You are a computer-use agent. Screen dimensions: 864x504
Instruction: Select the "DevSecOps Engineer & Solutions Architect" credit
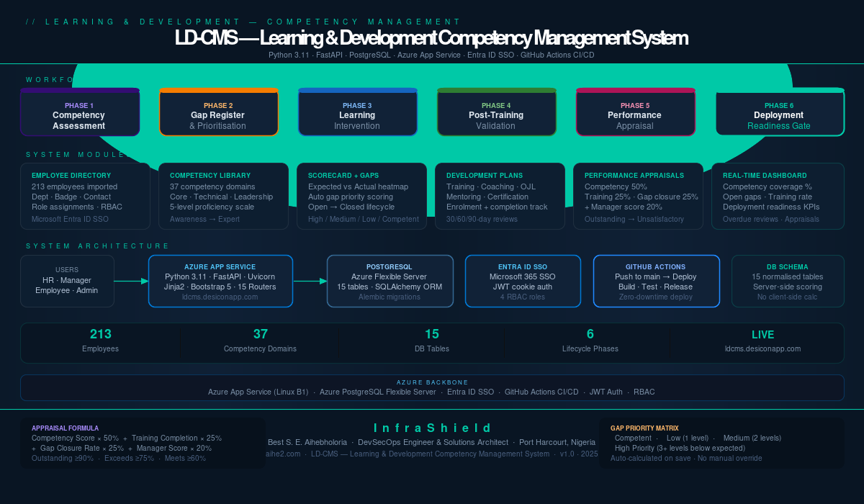(433, 442)
